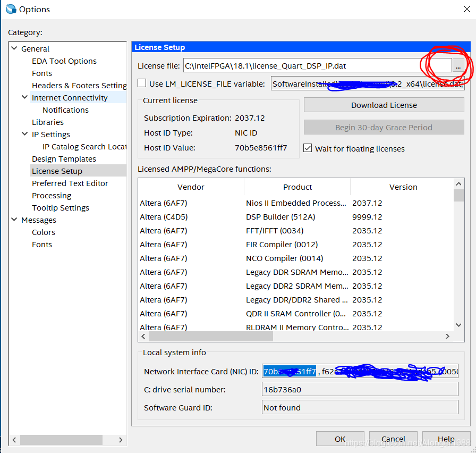The height and width of the screenshot is (453, 476).
Task: Click the scroll-up arrow of the Licensed functions table
Action: tap(458, 183)
